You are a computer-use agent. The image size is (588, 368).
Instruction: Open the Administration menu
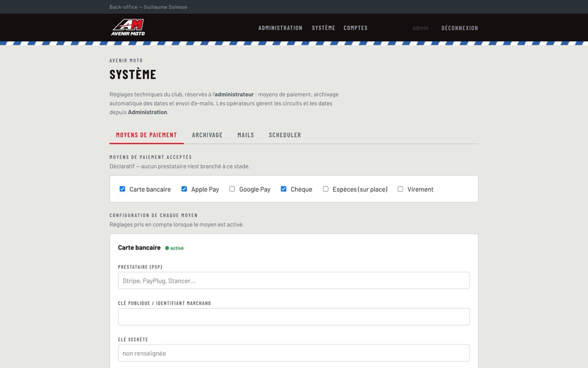click(280, 28)
